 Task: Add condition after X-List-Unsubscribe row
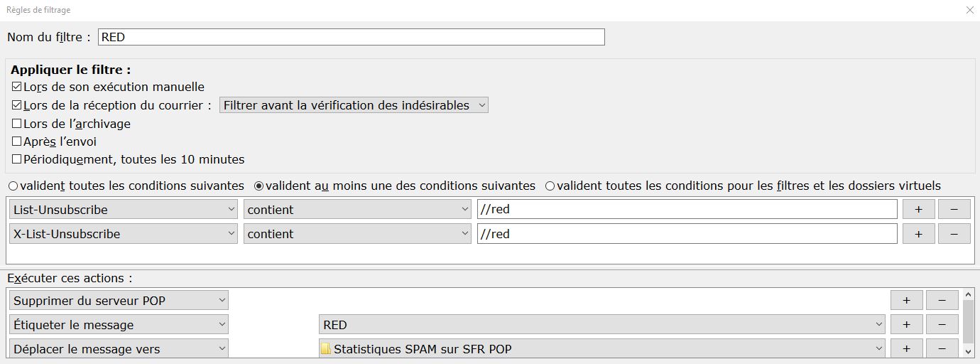point(918,234)
